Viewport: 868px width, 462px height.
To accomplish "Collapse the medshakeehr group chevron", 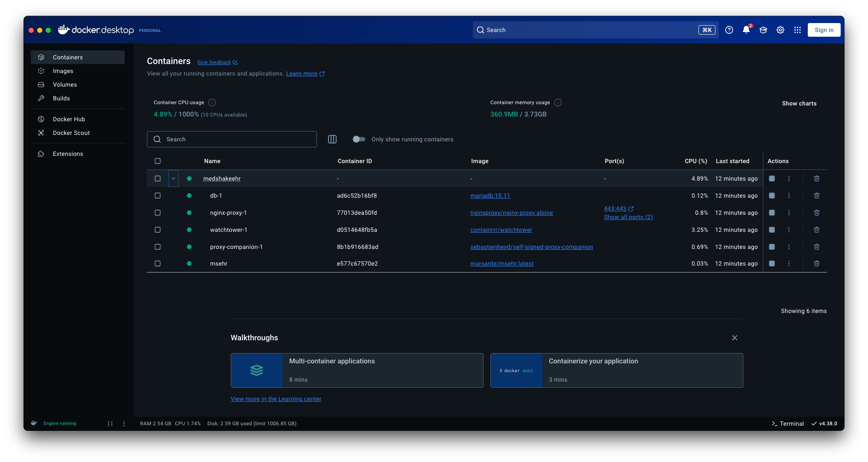I will [173, 178].
